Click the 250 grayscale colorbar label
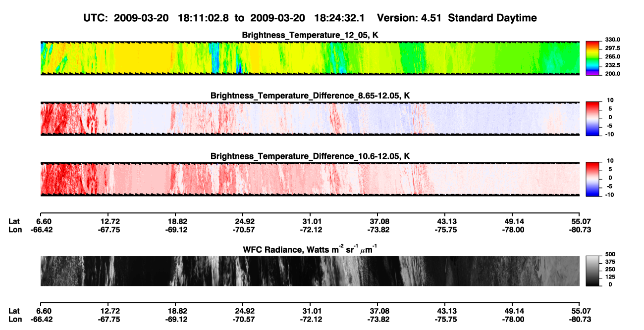The image size is (644, 330). 610,270
